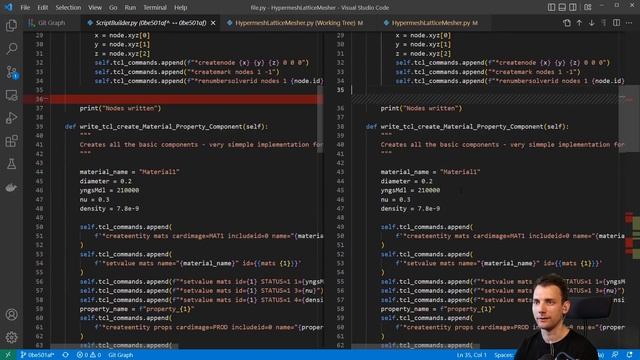Image resolution: width=640 pixels, height=360 pixels.
Task: Open the Terminal menu
Action: tap(155, 7)
